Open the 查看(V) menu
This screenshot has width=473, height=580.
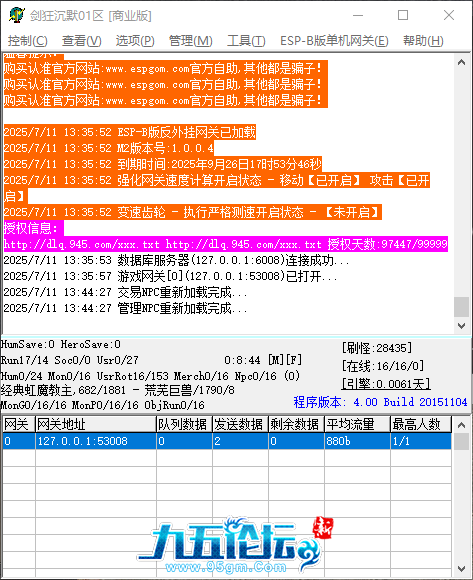(81, 41)
